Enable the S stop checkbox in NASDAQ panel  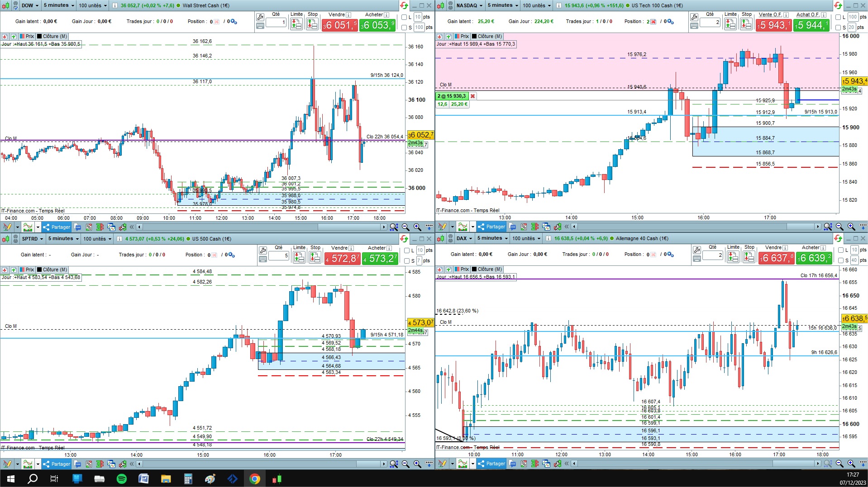[x=838, y=28]
